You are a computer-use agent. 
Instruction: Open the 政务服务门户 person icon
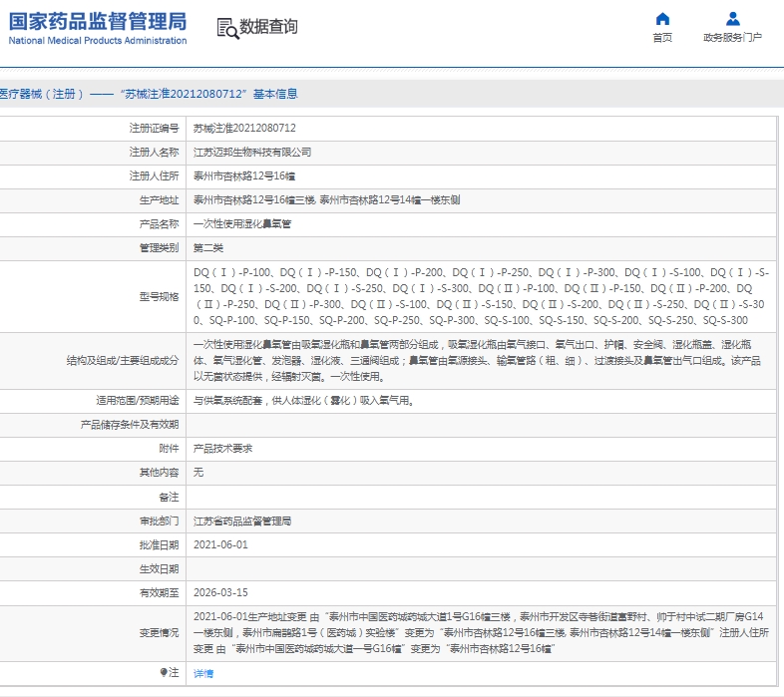pos(732,19)
